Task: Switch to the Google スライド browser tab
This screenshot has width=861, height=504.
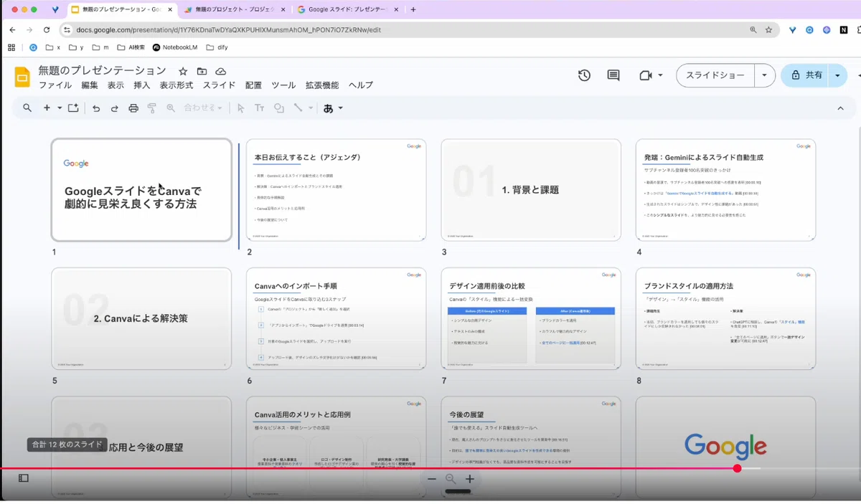Action: pyautogui.click(x=347, y=9)
